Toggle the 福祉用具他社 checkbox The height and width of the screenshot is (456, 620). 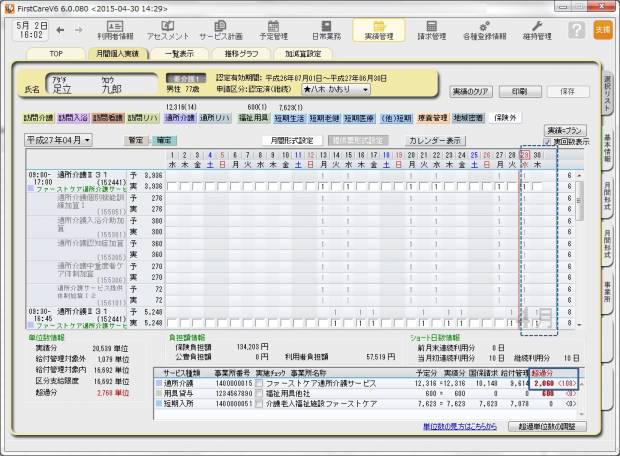click(259, 393)
